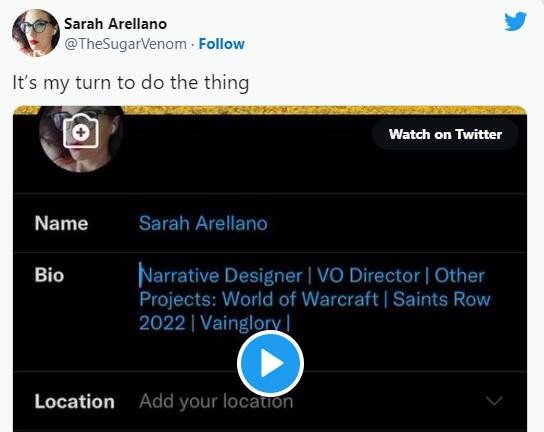544x432 pixels.
Task: Place cursor before Narrative Designer in bio
Action: tap(140, 275)
